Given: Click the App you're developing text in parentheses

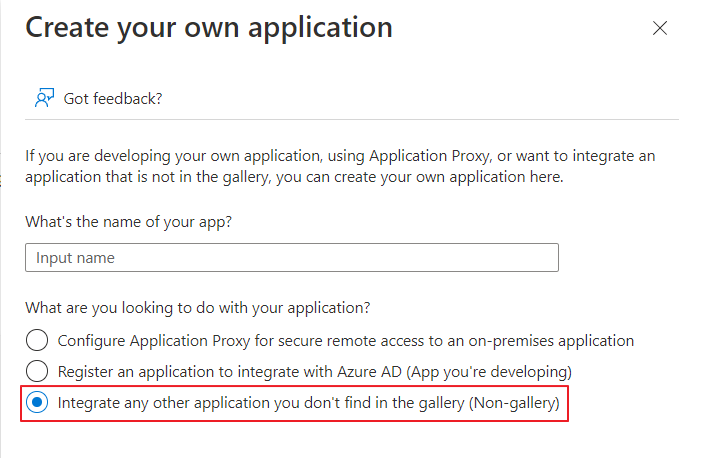Looking at the screenshot, I should pos(489,372).
